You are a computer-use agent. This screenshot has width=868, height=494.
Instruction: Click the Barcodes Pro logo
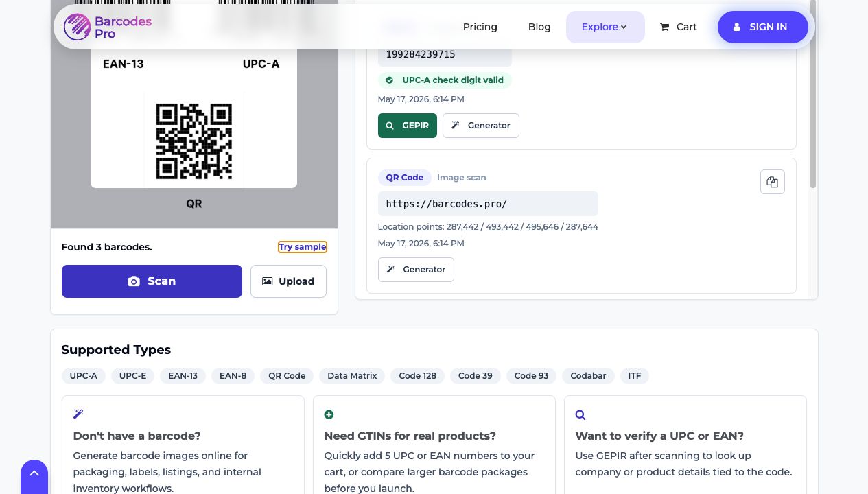click(x=108, y=27)
